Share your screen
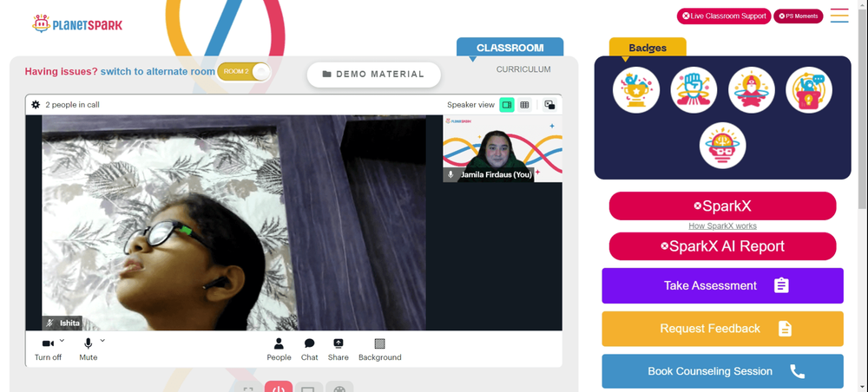This screenshot has width=868, height=392. tap(339, 350)
